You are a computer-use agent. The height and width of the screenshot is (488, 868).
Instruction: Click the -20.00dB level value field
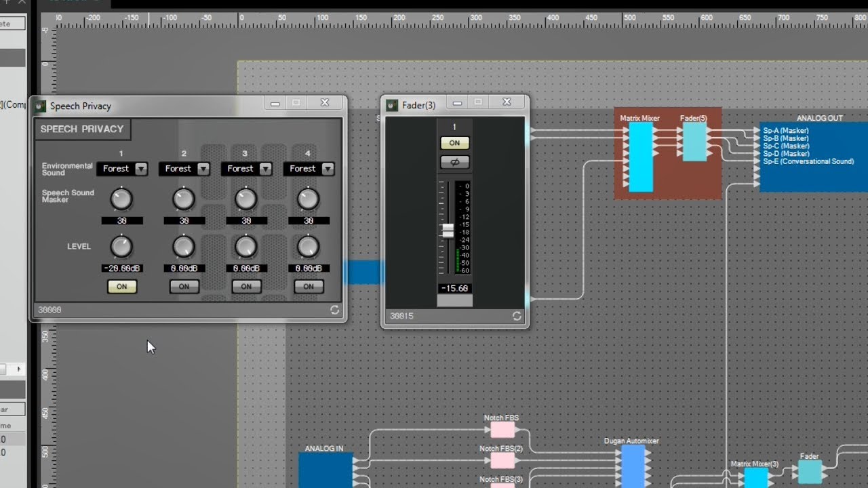pyautogui.click(x=122, y=268)
